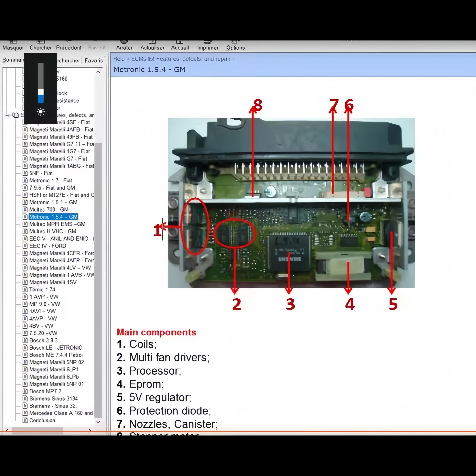Screen dimensions: 476x476
Task: Open the Conclusion topic
Action: click(42, 420)
